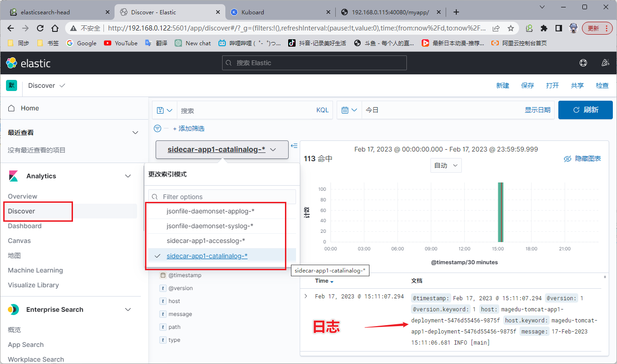Reload the page with browser refresh
The image size is (617, 364).
point(40,28)
